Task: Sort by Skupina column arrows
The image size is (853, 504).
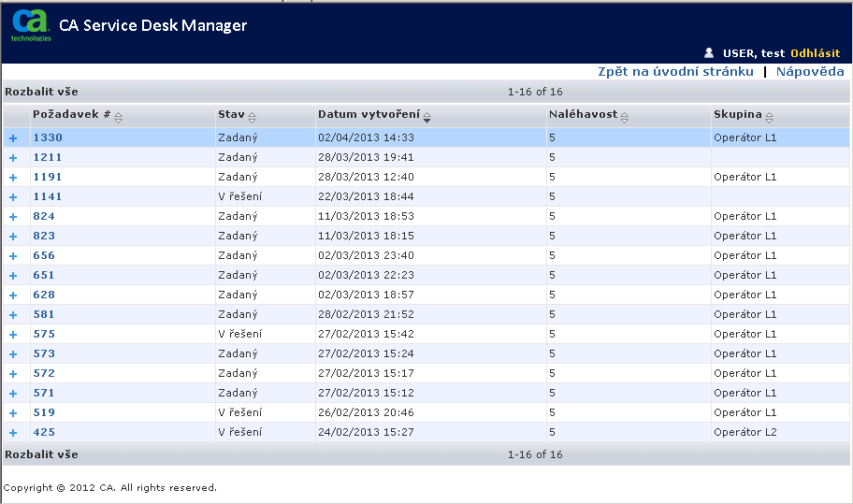Action: pyautogui.click(x=769, y=117)
